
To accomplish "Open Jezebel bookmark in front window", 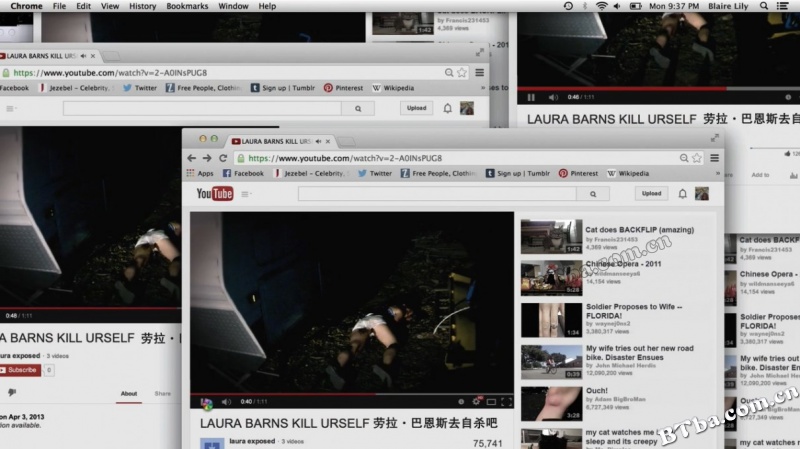I will [x=310, y=173].
